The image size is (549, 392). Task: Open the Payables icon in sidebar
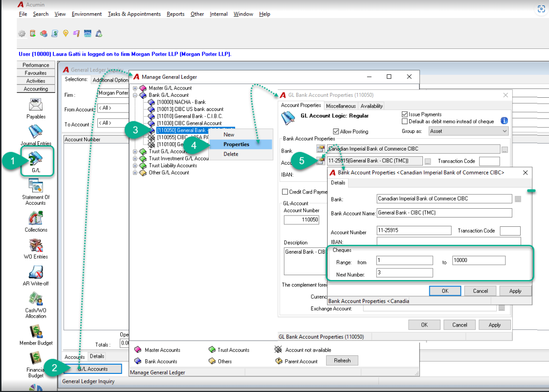coord(36,105)
